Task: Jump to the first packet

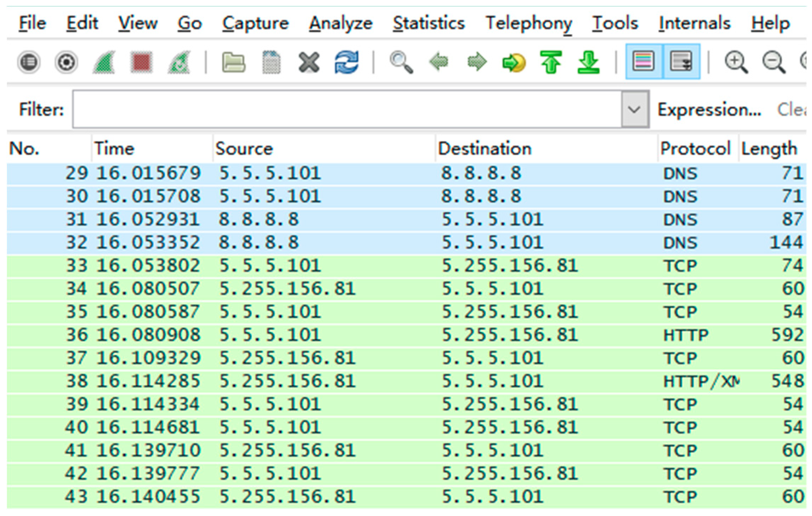Action: click(x=551, y=62)
